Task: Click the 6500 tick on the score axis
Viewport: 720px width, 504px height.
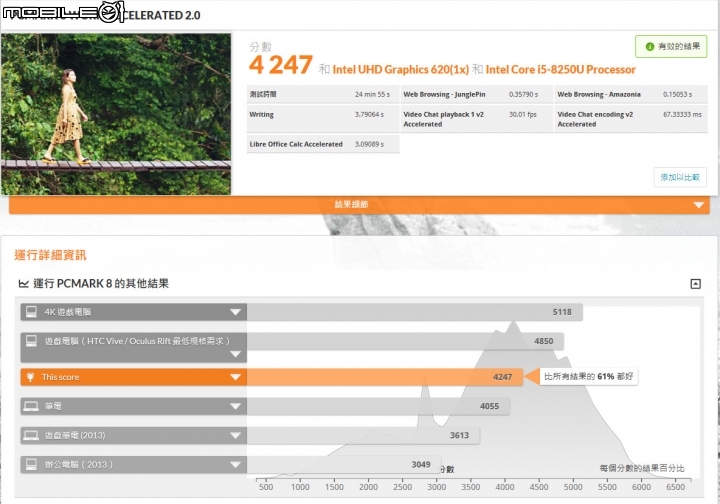Action: pyautogui.click(x=675, y=487)
